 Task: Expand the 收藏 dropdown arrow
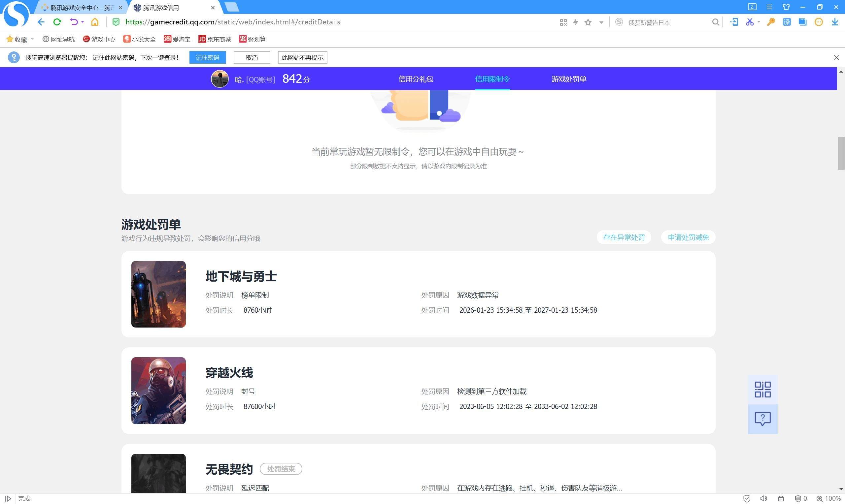[x=32, y=39]
